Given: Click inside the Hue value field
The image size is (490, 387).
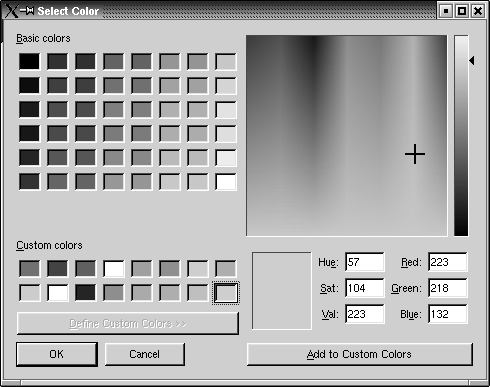Looking at the screenshot, I should [x=365, y=262].
